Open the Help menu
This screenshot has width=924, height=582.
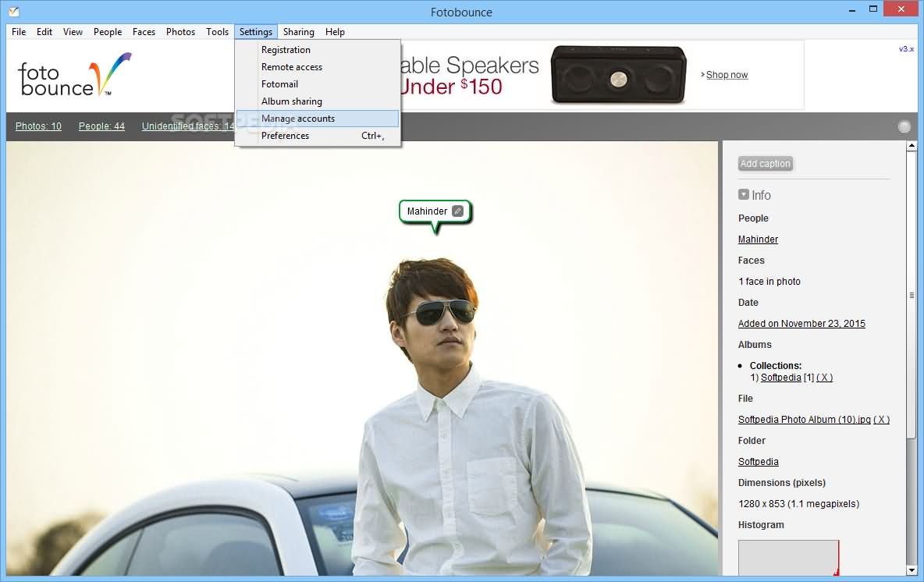335,32
